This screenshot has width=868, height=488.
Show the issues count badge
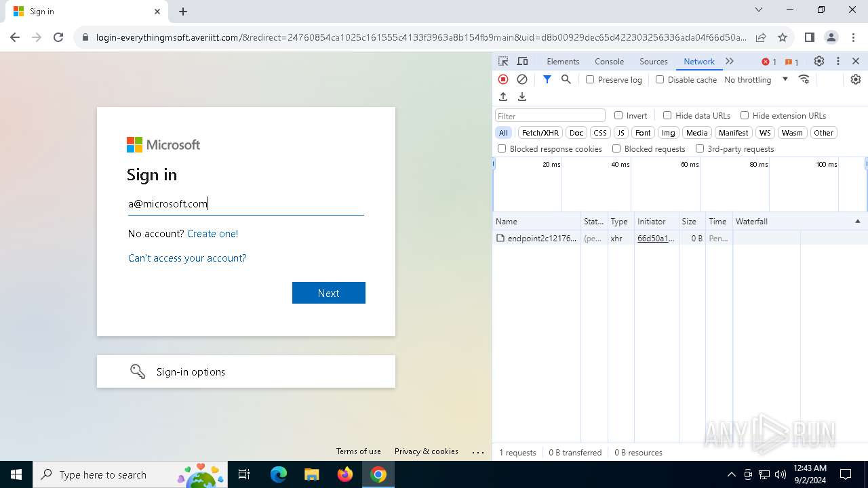coord(791,62)
